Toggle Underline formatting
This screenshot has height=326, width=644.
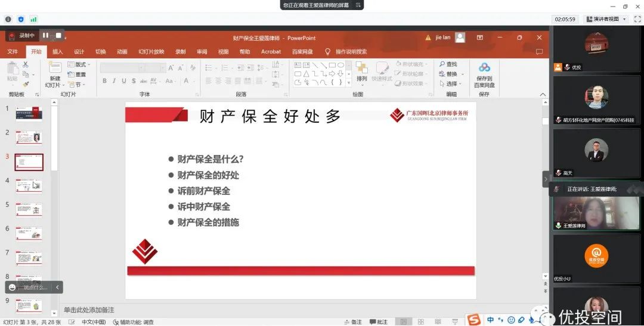[x=123, y=81]
